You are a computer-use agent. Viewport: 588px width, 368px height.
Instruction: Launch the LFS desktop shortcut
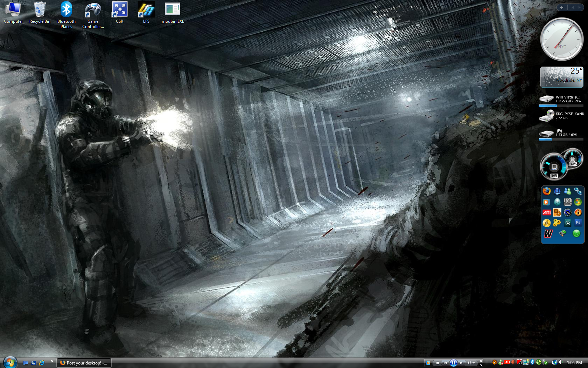coord(146,13)
